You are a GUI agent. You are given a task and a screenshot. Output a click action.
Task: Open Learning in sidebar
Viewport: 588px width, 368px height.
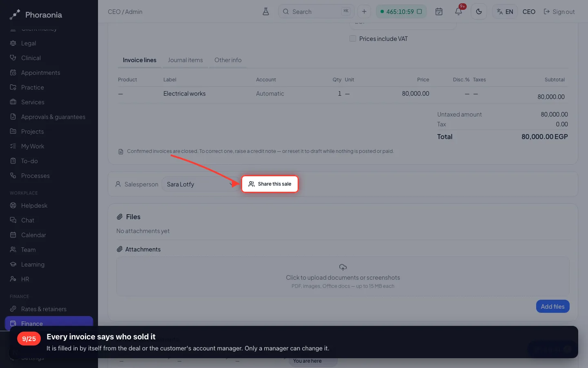pyautogui.click(x=49, y=264)
